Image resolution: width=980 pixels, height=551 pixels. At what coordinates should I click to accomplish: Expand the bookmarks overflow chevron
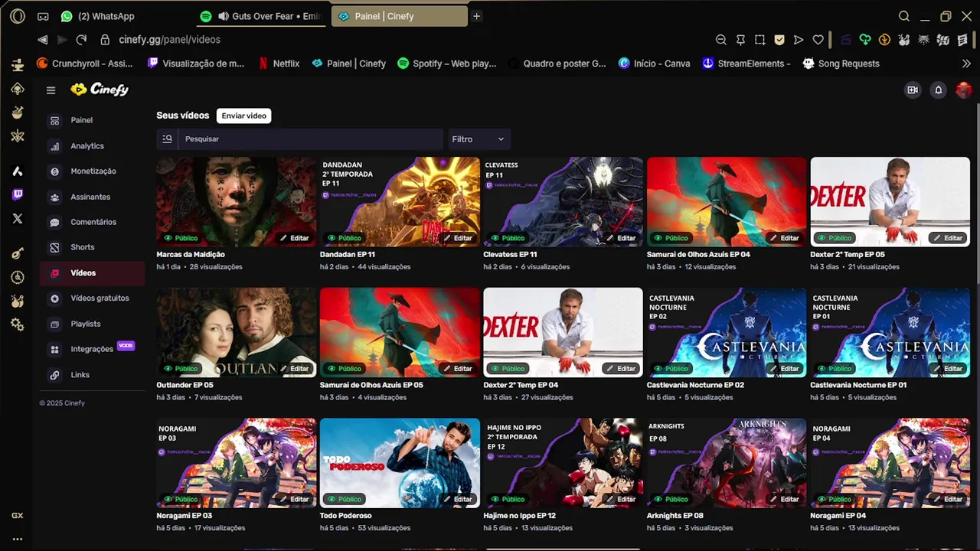pyautogui.click(x=966, y=64)
